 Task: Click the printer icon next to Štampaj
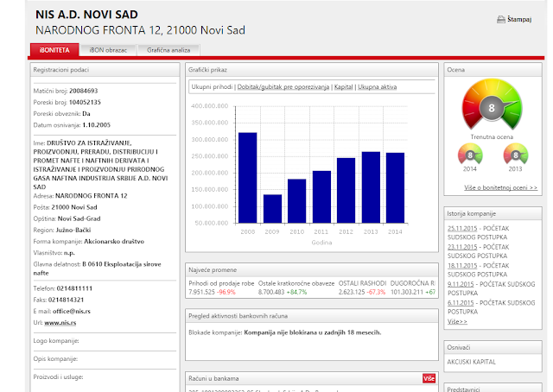501,20
